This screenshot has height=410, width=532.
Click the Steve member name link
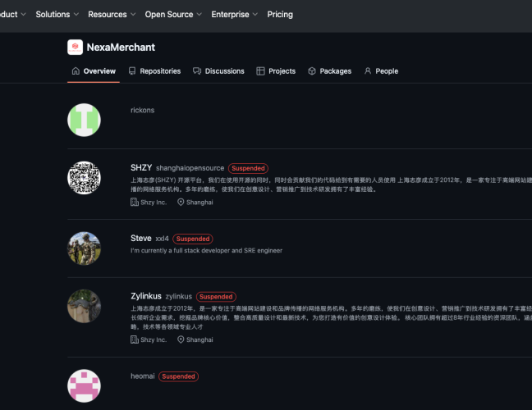click(x=140, y=239)
